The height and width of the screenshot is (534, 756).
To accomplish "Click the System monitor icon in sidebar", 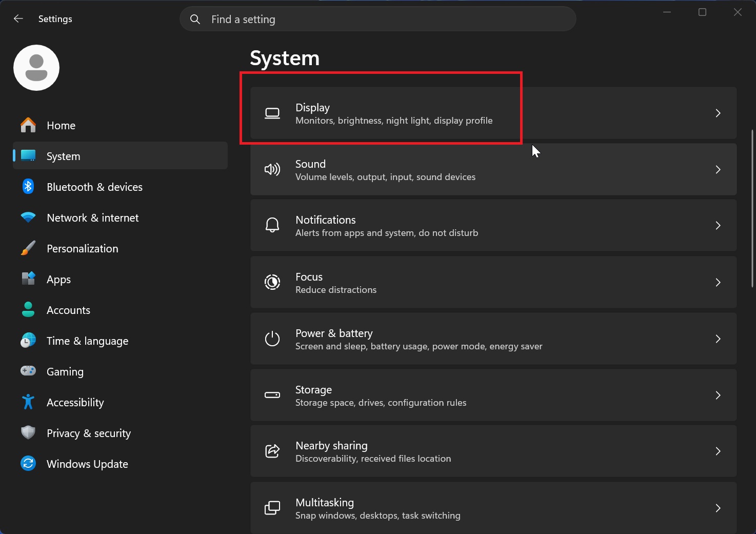I will 28,155.
